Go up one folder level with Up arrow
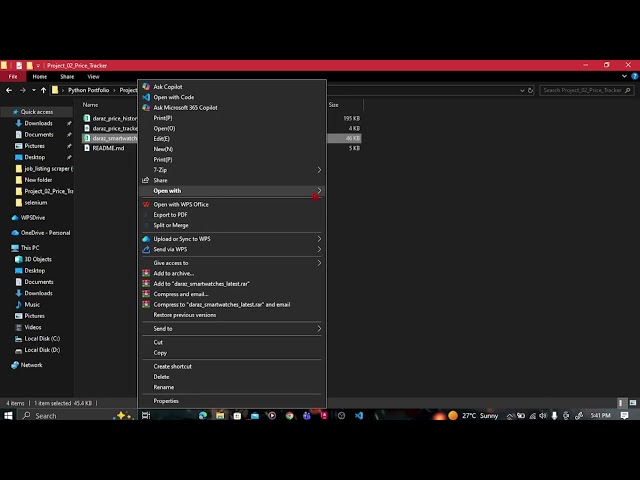640x480 pixels. 43,90
